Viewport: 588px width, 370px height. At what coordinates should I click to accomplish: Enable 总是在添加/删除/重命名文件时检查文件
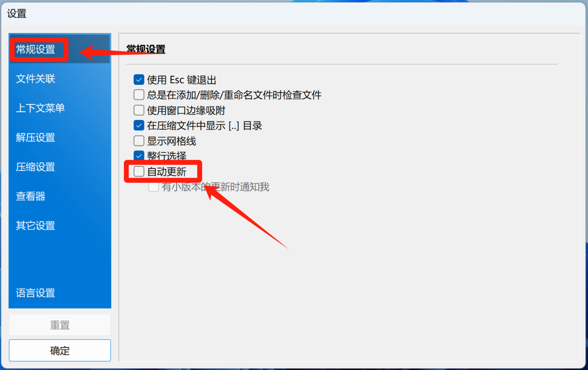point(139,95)
